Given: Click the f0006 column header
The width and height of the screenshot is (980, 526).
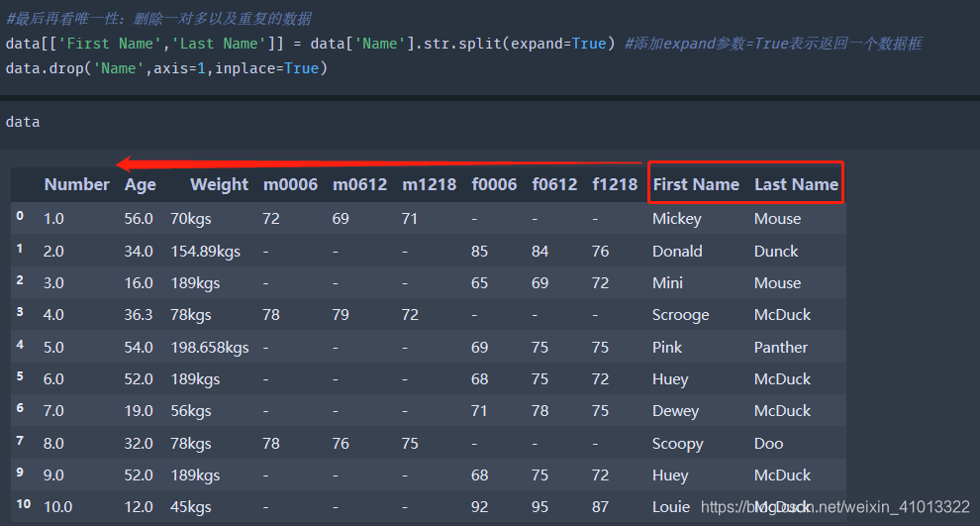Looking at the screenshot, I should pyautogui.click(x=494, y=184).
